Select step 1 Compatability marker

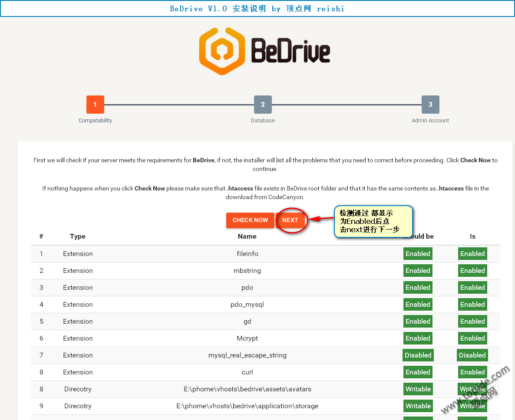coord(95,104)
